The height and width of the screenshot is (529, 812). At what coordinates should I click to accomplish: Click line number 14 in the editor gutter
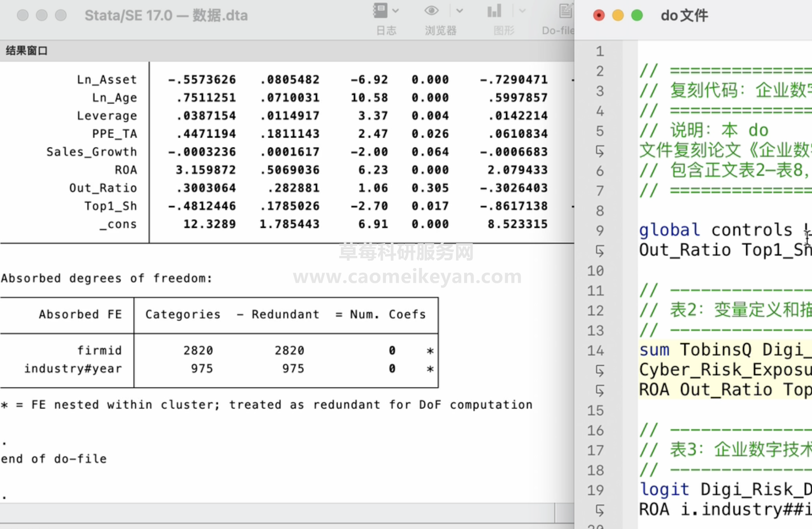click(595, 350)
